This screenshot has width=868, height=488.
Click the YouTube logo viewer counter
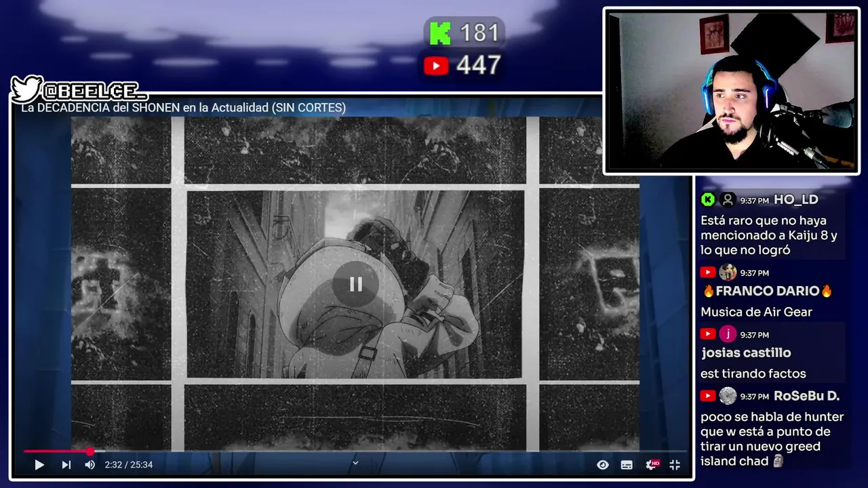point(436,66)
